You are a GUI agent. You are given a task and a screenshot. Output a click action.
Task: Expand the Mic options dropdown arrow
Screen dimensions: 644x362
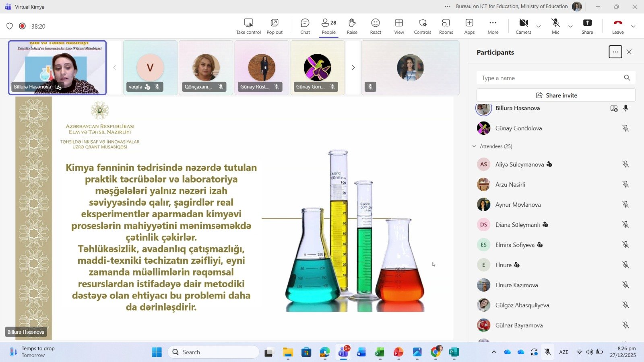coord(570,27)
